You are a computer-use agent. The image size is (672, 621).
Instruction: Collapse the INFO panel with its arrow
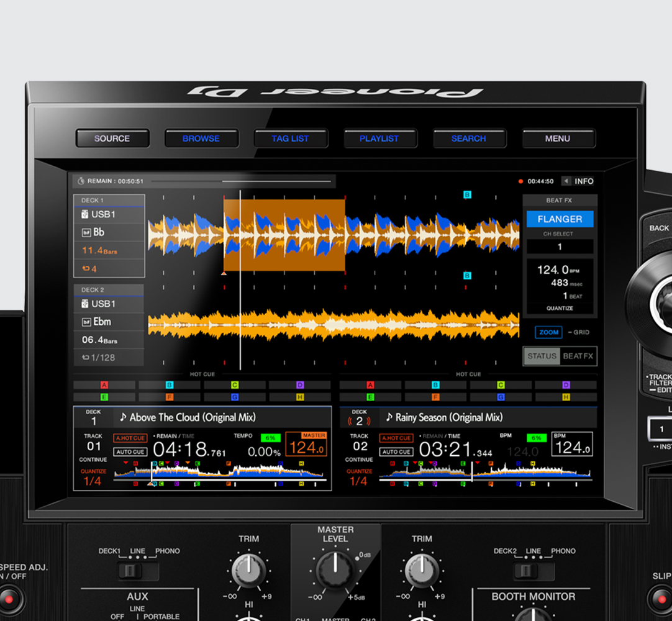coord(566,181)
